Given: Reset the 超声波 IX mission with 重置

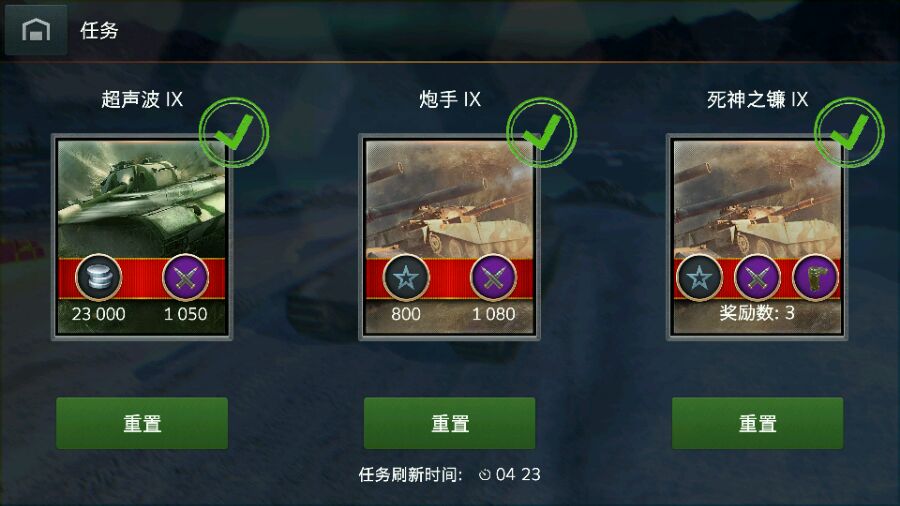Looking at the screenshot, I should click(142, 423).
